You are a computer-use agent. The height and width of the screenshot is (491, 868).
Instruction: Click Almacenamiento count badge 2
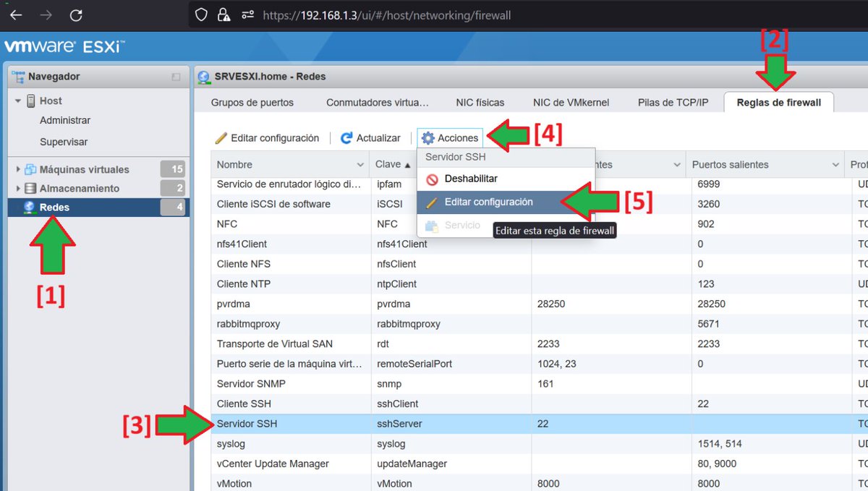click(173, 188)
